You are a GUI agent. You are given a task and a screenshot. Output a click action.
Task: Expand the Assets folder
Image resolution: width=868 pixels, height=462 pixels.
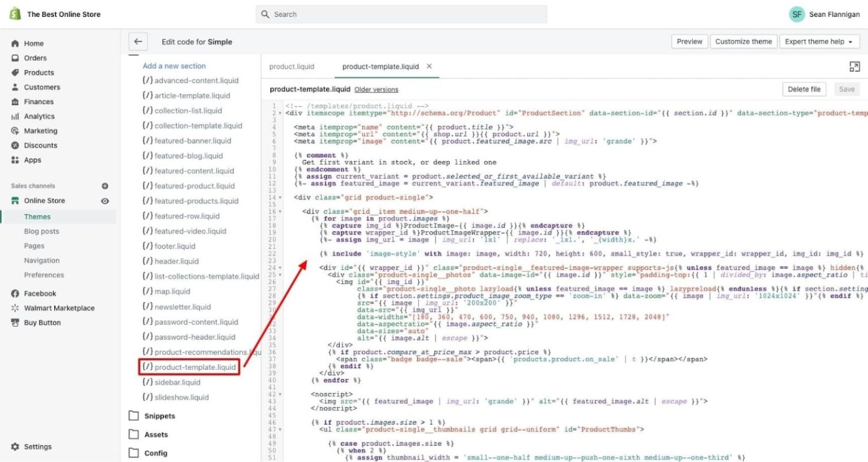(156, 434)
